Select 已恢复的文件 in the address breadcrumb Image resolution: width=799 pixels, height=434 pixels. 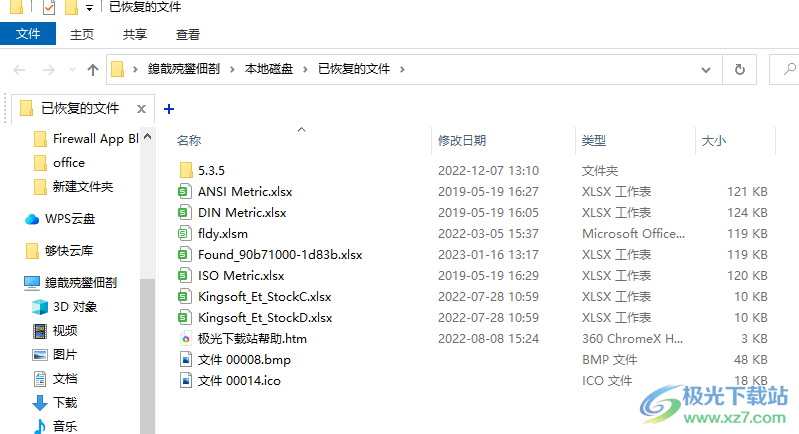click(x=354, y=69)
